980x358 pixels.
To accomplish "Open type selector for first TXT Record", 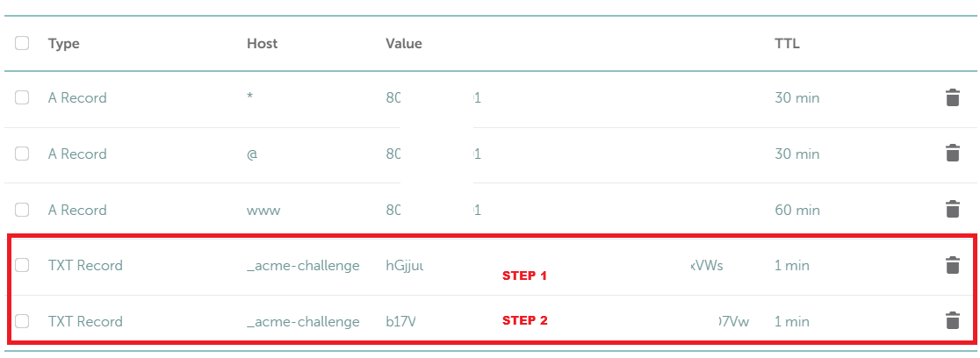I will coord(85,265).
